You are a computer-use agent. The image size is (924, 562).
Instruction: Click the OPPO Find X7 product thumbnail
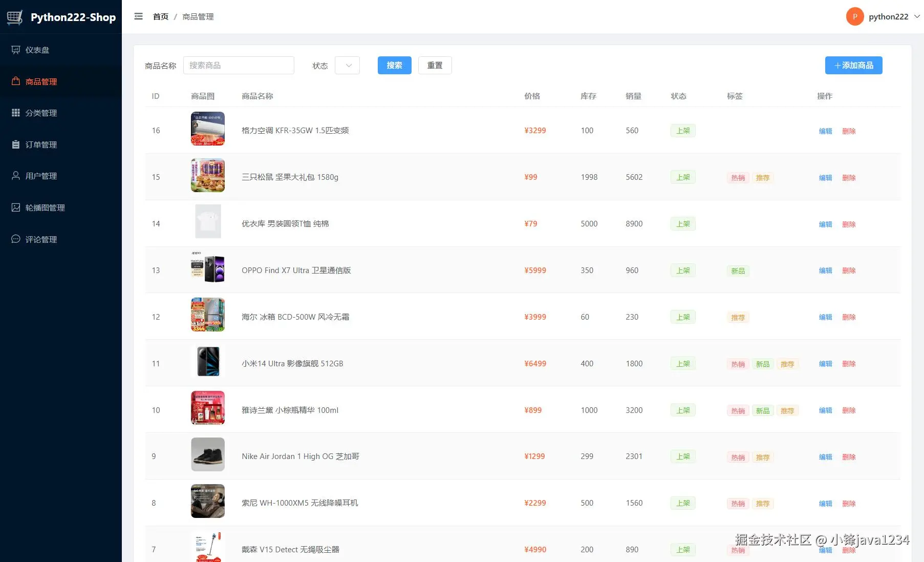pos(208,267)
